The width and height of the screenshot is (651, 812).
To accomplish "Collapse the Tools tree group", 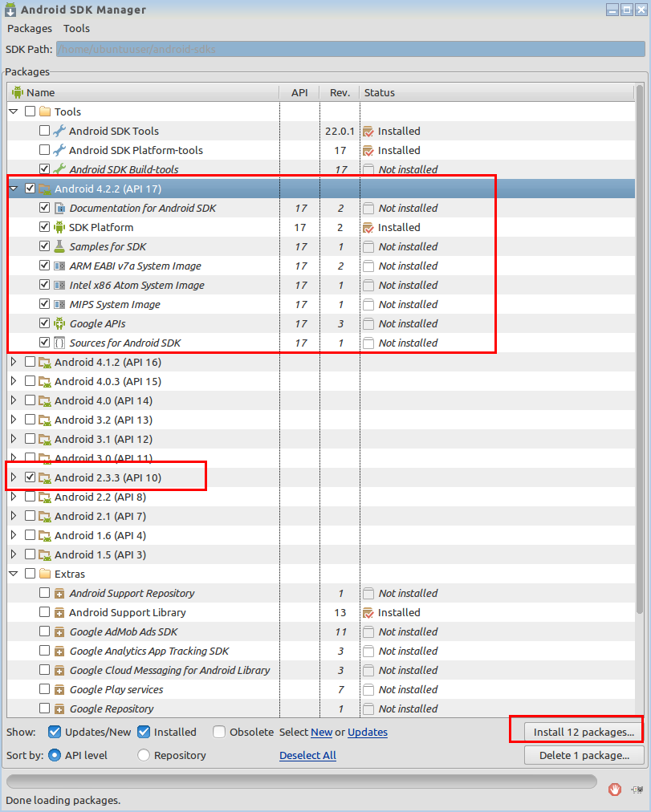I will pyautogui.click(x=14, y=112).
